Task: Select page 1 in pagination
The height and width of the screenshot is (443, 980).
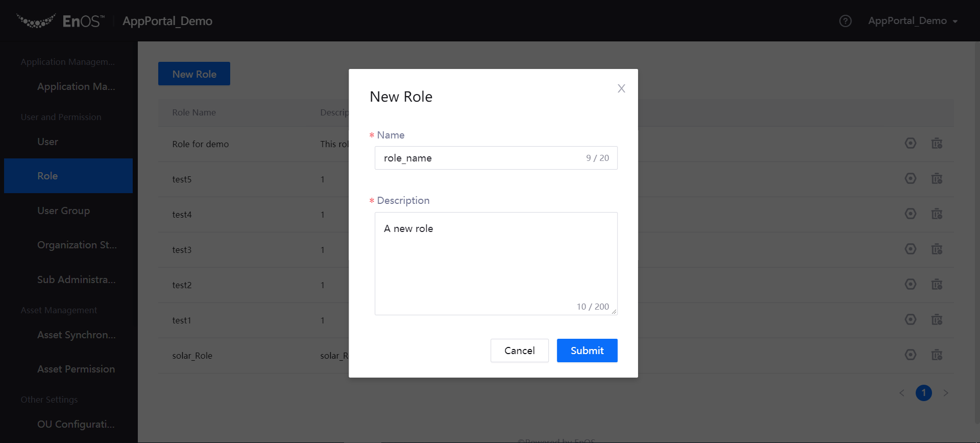Action: (923, 393)
